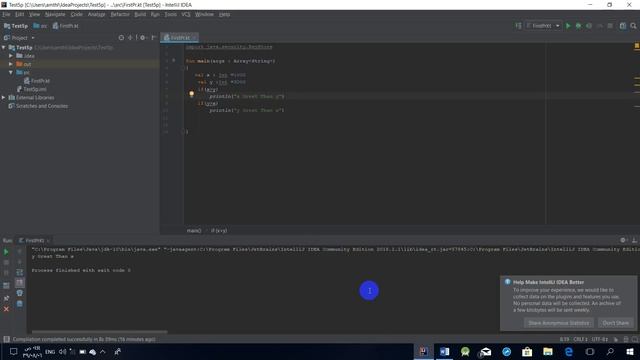Open the Refactor menu

120,14
